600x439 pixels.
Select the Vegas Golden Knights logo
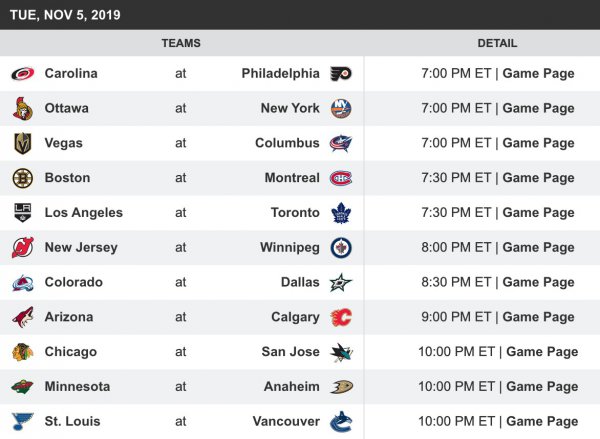[x=22, y=143]
